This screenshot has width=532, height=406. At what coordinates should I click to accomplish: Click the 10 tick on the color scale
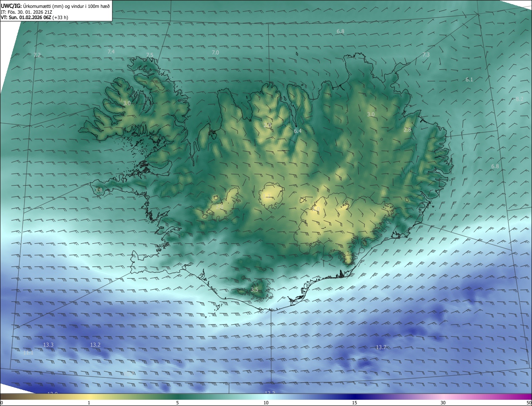pos(266,403)
